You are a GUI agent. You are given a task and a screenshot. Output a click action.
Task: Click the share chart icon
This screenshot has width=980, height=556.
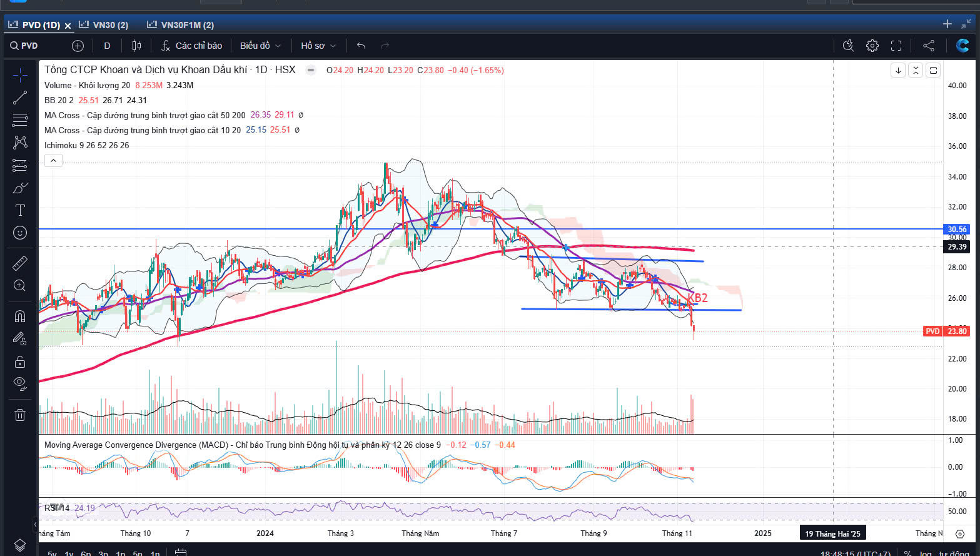coord(929,46)
